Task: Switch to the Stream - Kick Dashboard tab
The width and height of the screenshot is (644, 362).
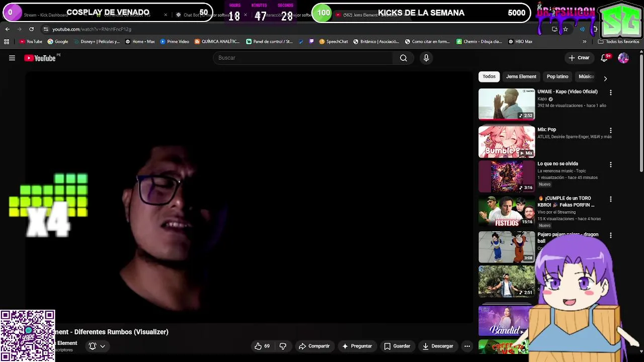Action: 45,15
